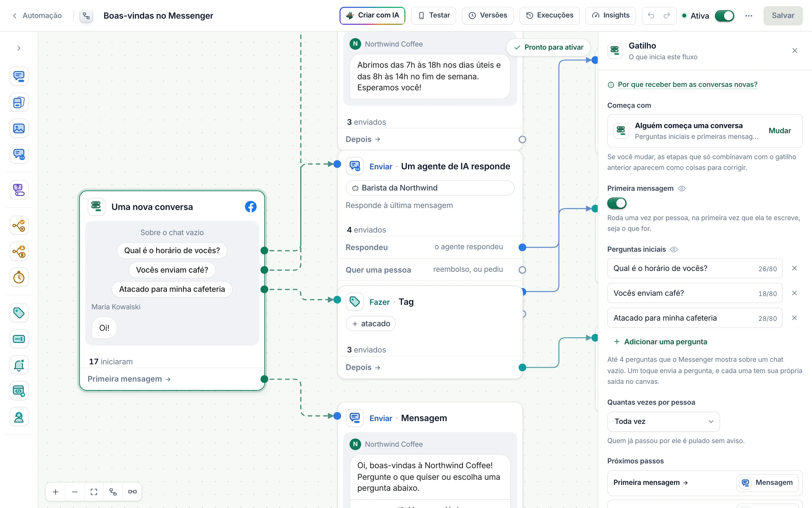Click Mudar to change the trigger
This screenshot has width=812, height=508.
coord(780,131)
